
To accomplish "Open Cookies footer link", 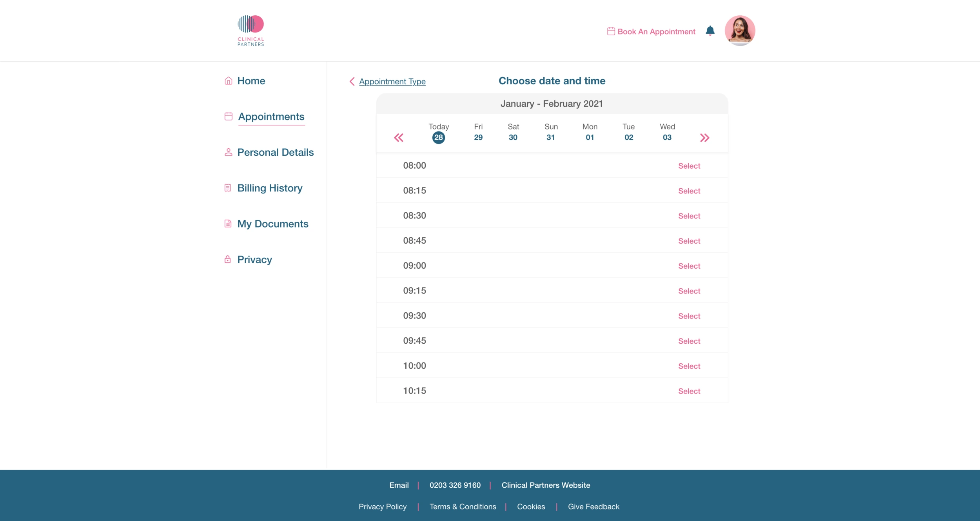I will pos(531,507).
